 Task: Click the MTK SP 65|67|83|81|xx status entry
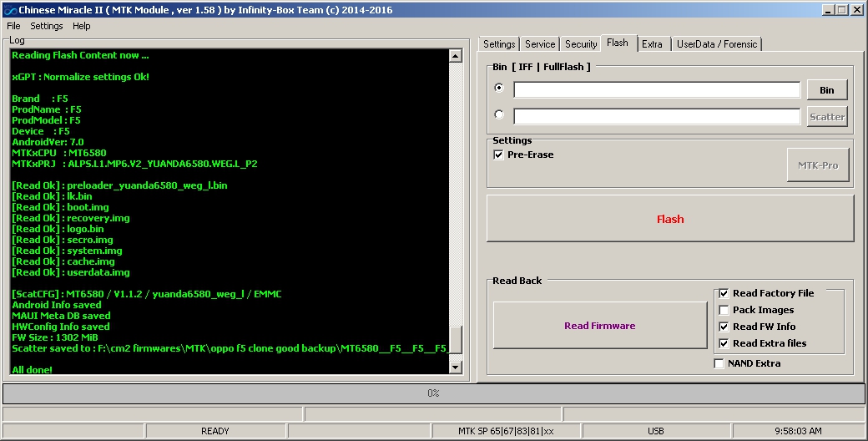coord(506,431)
